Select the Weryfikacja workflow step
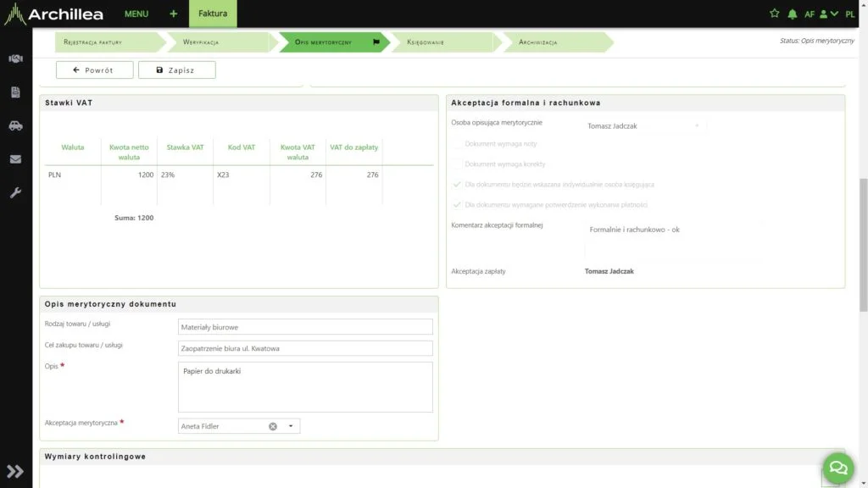 pyautogui.click(x=210, y=42)
